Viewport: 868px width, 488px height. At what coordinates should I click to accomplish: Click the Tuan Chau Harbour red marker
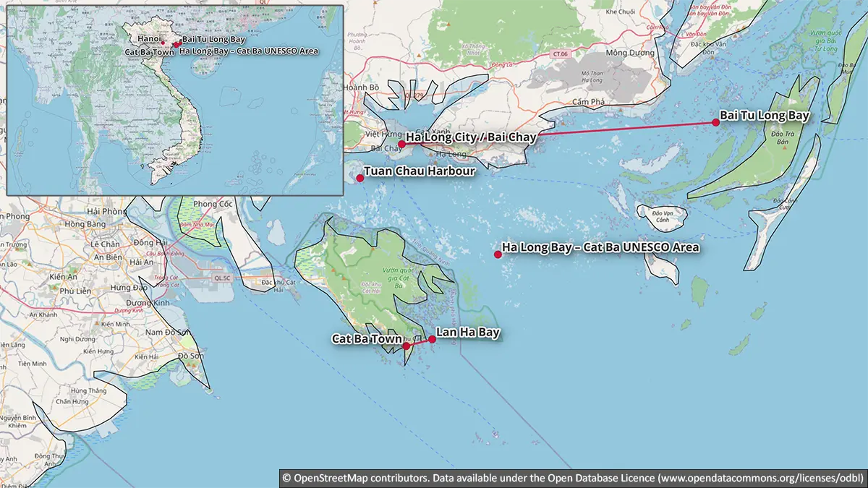coord(359,177)
